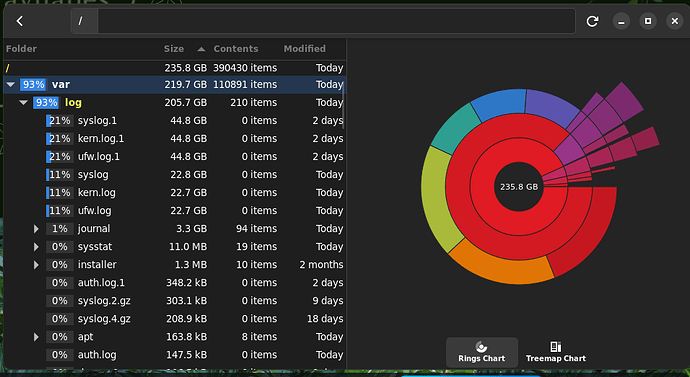Select the kern.log.1 file

pyautogui.click(x=101, y=139)
